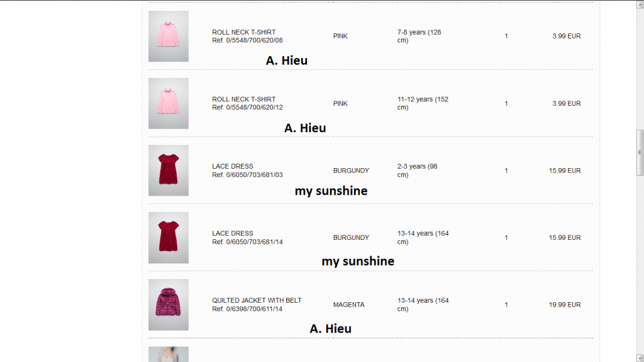644x362 pixels.
Task: Click the QUILTED JACKET WITH BELT product name
Action: point(257,300)
